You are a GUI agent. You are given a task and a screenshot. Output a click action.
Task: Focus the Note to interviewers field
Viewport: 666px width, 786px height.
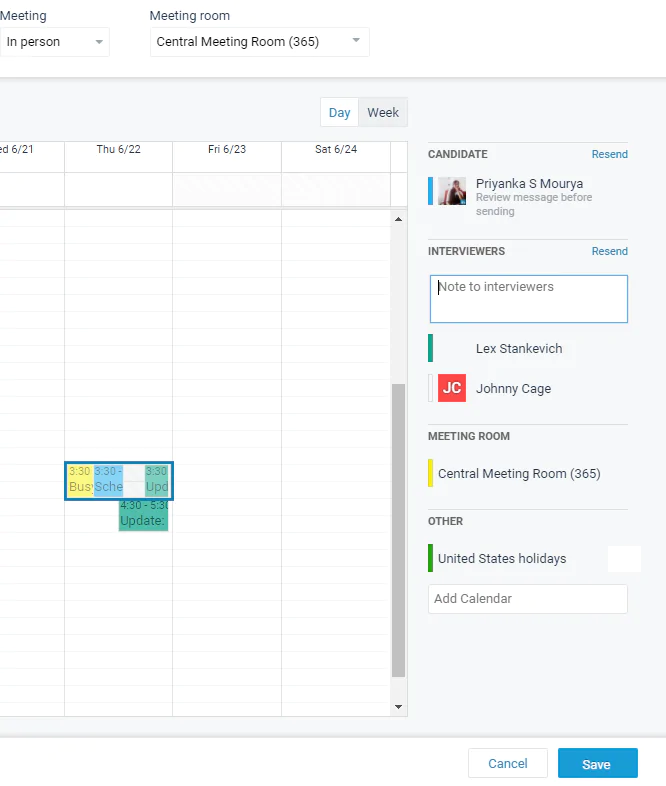[x=529, y=299]
